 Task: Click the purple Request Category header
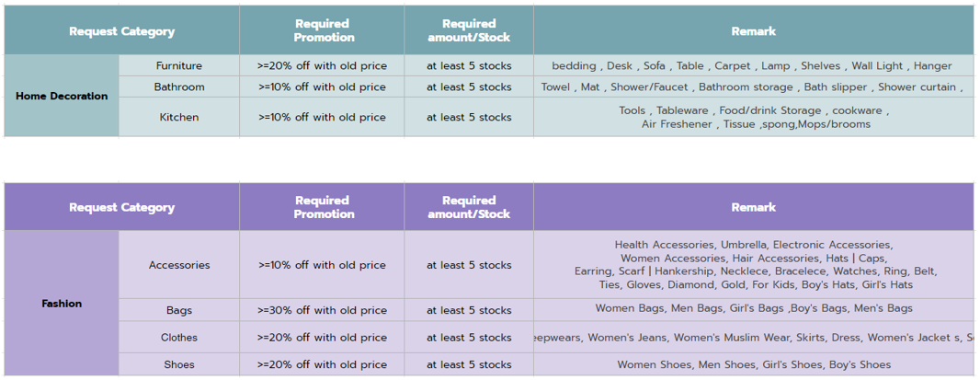122,207
